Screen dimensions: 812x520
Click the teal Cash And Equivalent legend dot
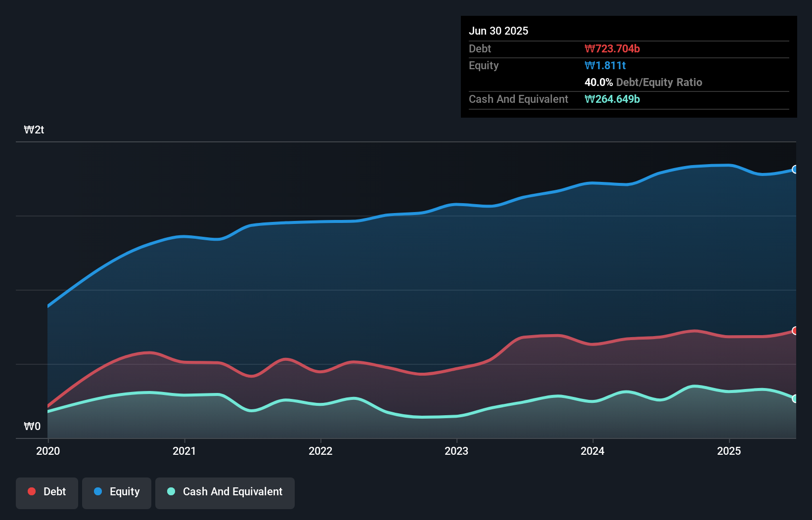point(171,491)
